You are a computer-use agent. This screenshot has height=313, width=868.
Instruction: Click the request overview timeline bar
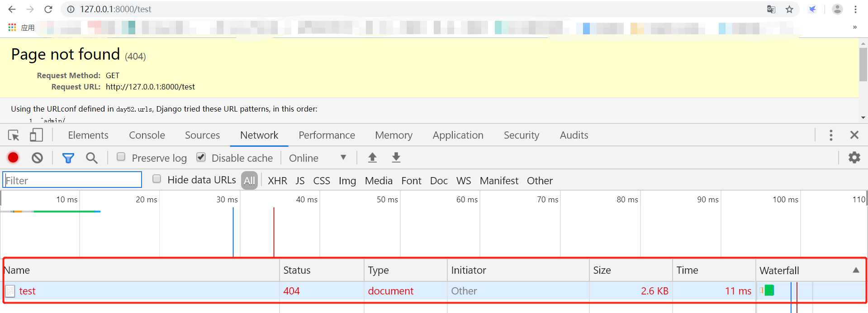point(50,211)
